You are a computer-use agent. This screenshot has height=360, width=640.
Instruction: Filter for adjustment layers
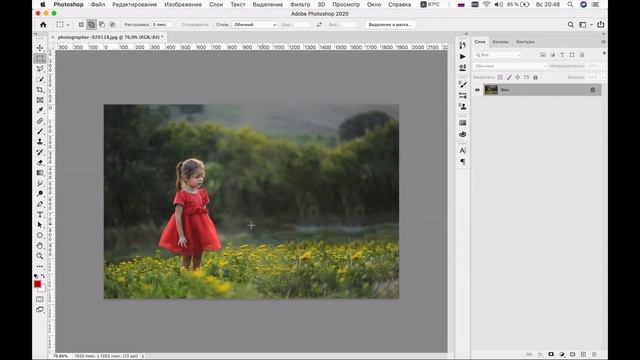(x=553, y=55)
